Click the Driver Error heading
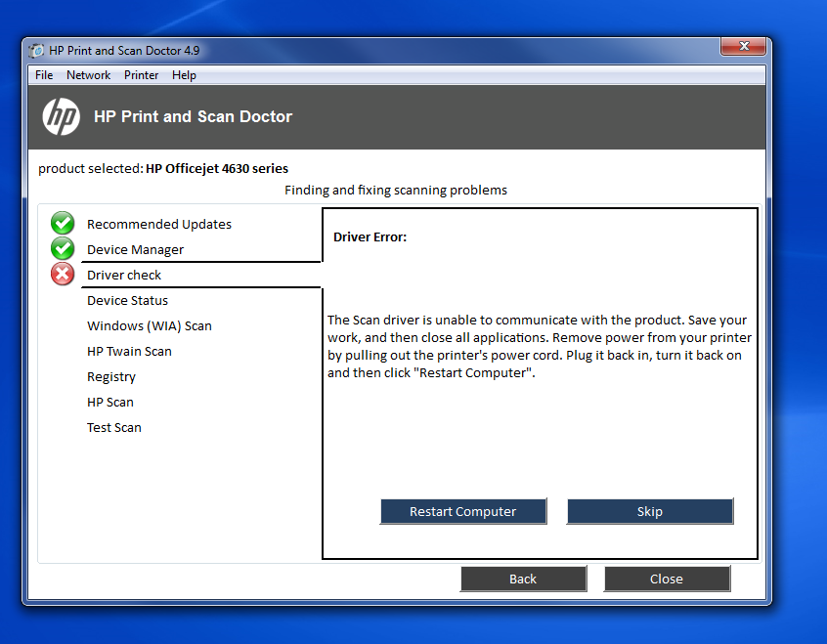 click(x=370, y=236)
